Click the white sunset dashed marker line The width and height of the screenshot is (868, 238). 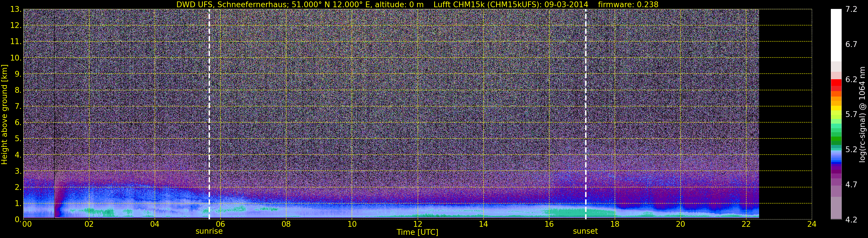pyautogui.click(x=586, y=114)
